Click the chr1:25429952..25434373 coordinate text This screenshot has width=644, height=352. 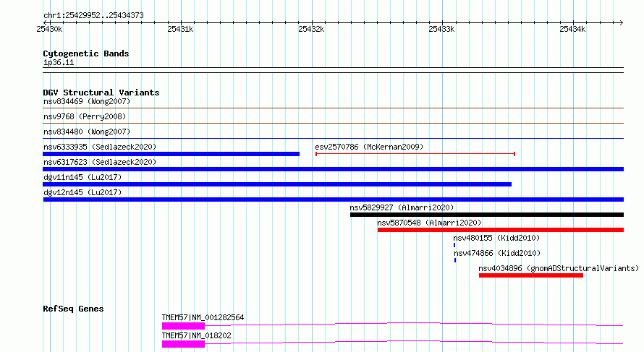[x=93, y=16]
